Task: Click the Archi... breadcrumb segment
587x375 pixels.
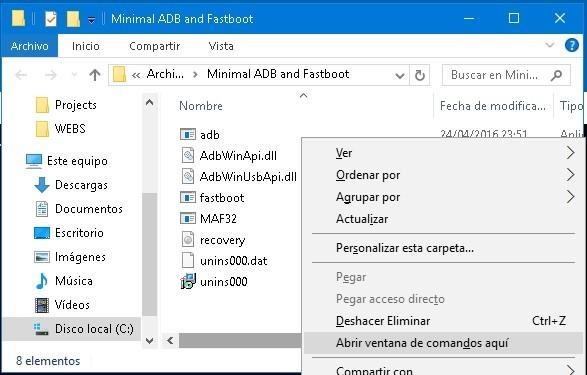Action: click(165, 74)
